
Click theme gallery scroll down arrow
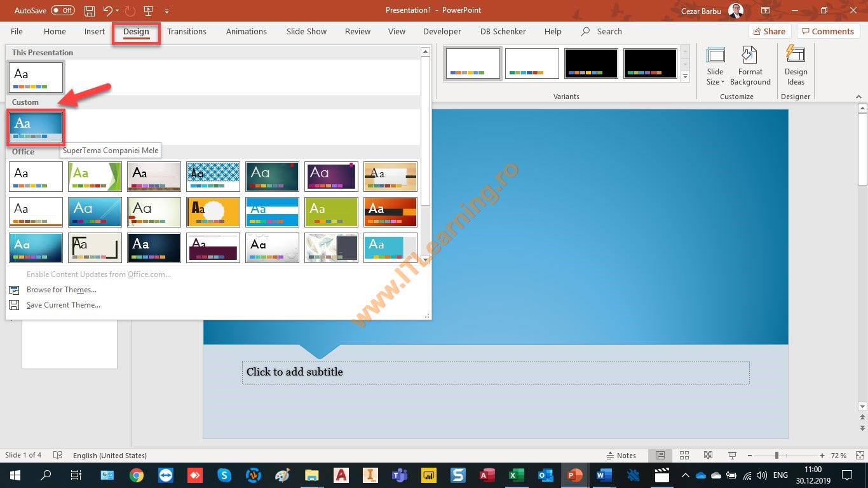pyautogui.click(x=425, y=259)
